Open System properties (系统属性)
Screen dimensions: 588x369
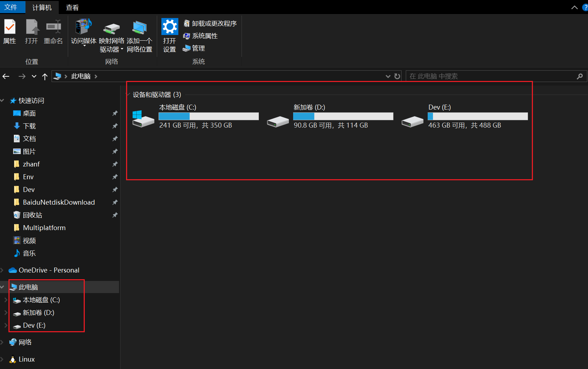[201, 36]
